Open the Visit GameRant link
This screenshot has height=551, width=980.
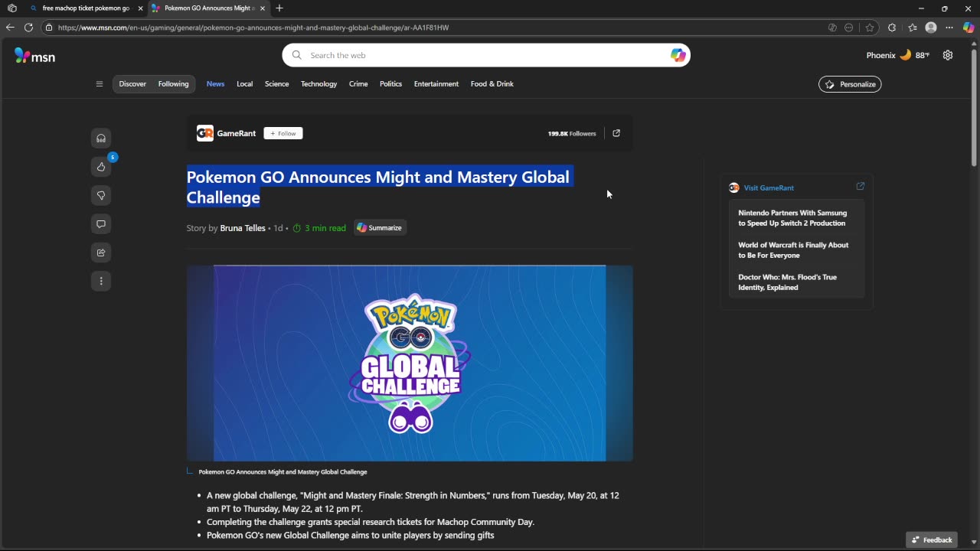[x=769, y=187]
